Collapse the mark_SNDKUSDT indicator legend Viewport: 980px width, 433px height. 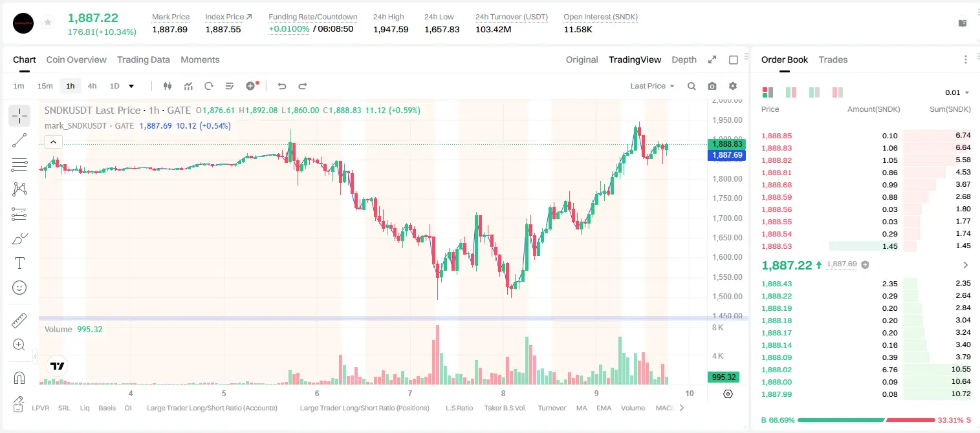53,142
